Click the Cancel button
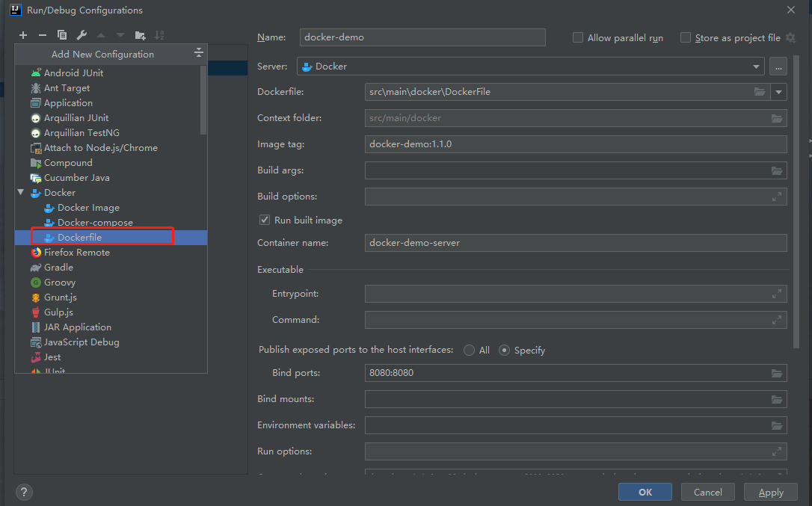This screenshot has height=506, width=812. tap(707, 492)
